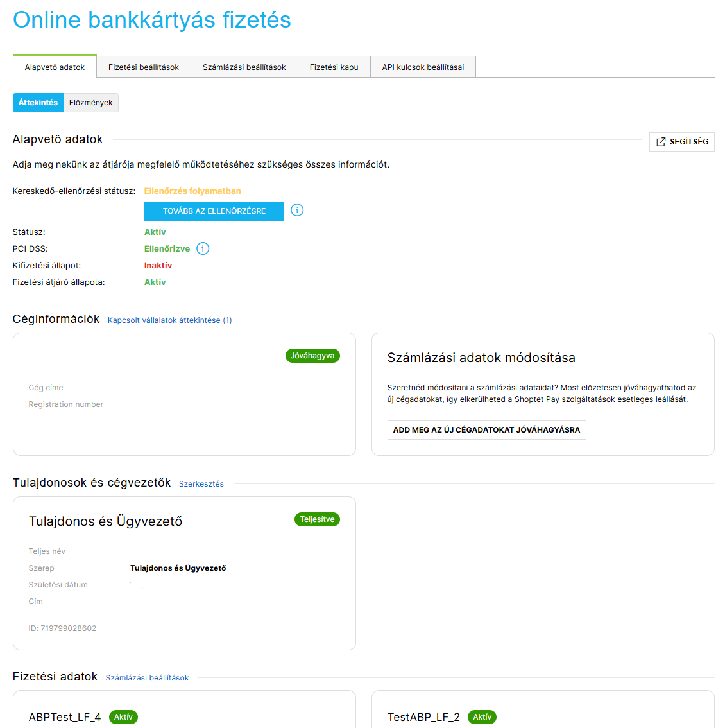Click the Jóváhagyva status badge
The height and width of the screenshot is (728, 725).
[x=312, y=356]
